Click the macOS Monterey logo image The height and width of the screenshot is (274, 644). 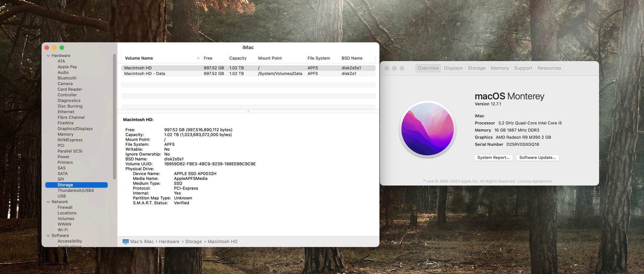[x=427, y=129]
